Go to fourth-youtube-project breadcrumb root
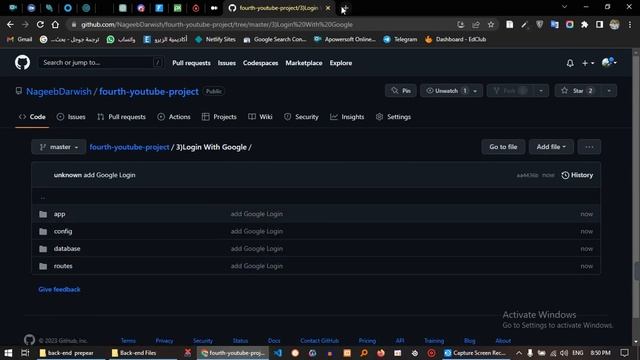 [x=129, y=147]
